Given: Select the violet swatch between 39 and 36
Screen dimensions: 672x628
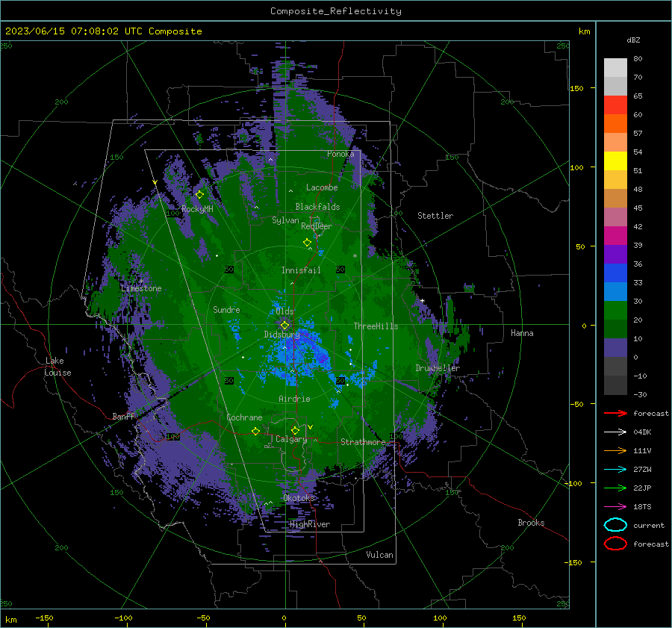Looking at the screenshot, I should coord(615,254).
